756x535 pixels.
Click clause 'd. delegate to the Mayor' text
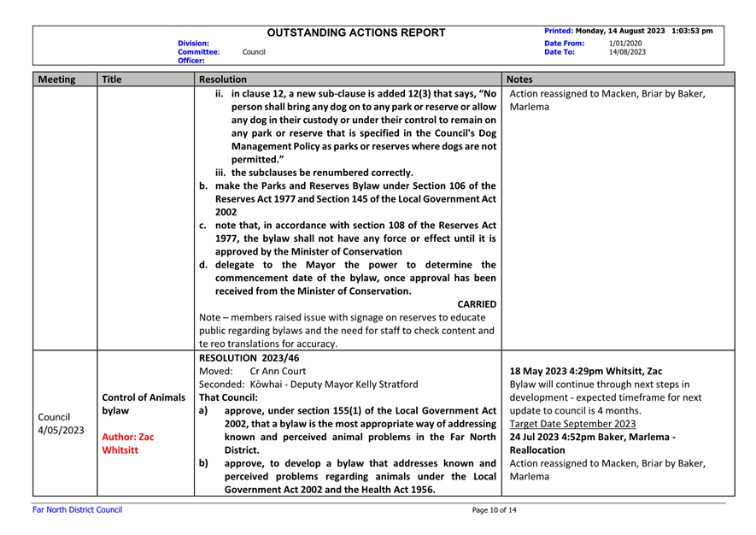[x=348, y=278]
